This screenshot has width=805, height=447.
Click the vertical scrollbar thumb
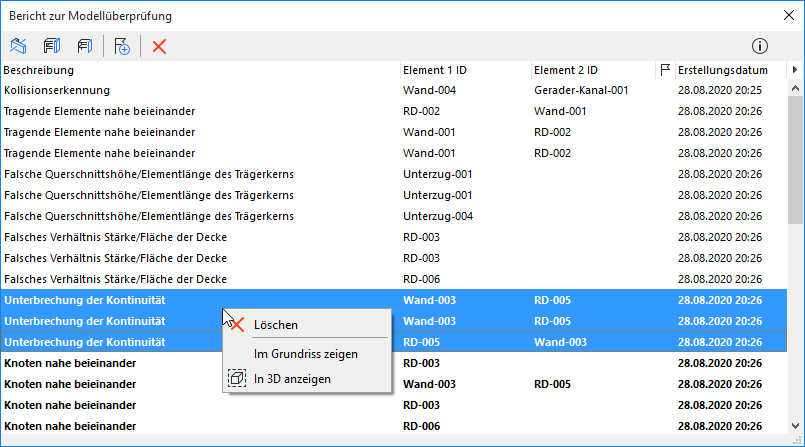tap(795, 160)
